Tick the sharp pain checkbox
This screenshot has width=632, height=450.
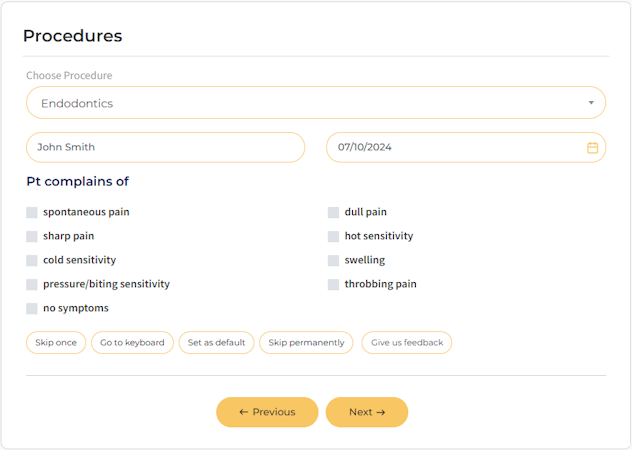pos(32,236)
